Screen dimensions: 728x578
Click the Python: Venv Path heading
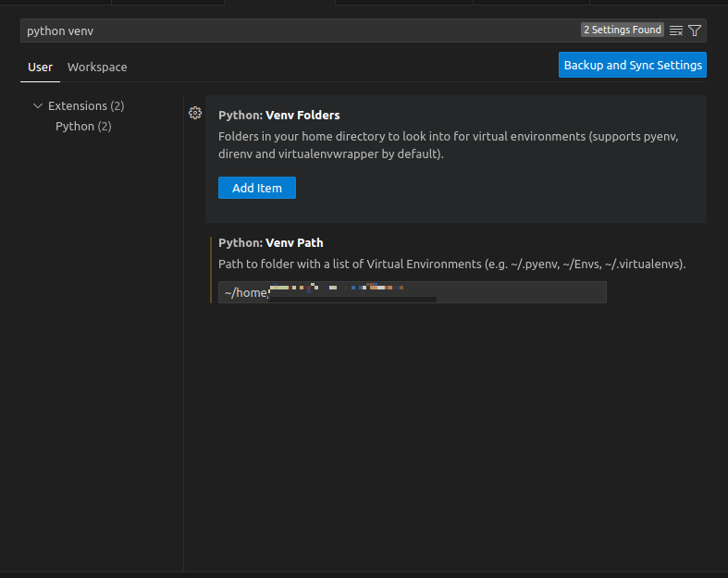[271, 243]
